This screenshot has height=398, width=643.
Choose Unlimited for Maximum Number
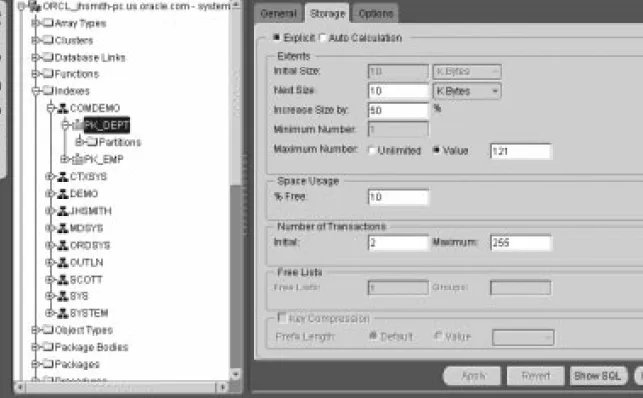click(x=372, y=150)
